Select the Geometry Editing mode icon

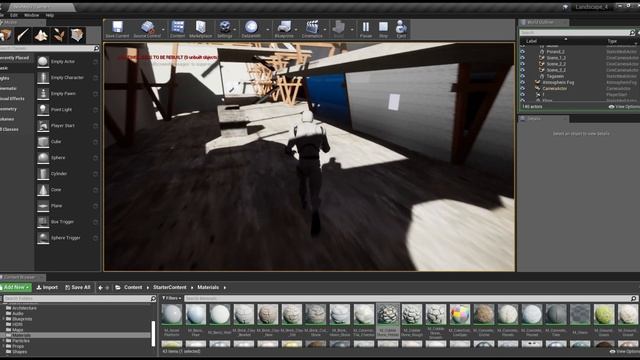point(77,35)
